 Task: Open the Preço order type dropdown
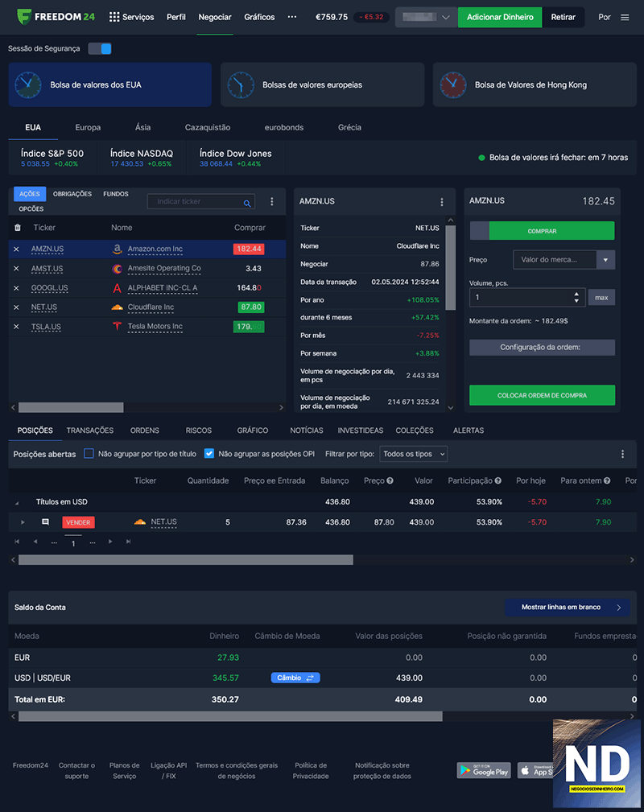point(563,259)
